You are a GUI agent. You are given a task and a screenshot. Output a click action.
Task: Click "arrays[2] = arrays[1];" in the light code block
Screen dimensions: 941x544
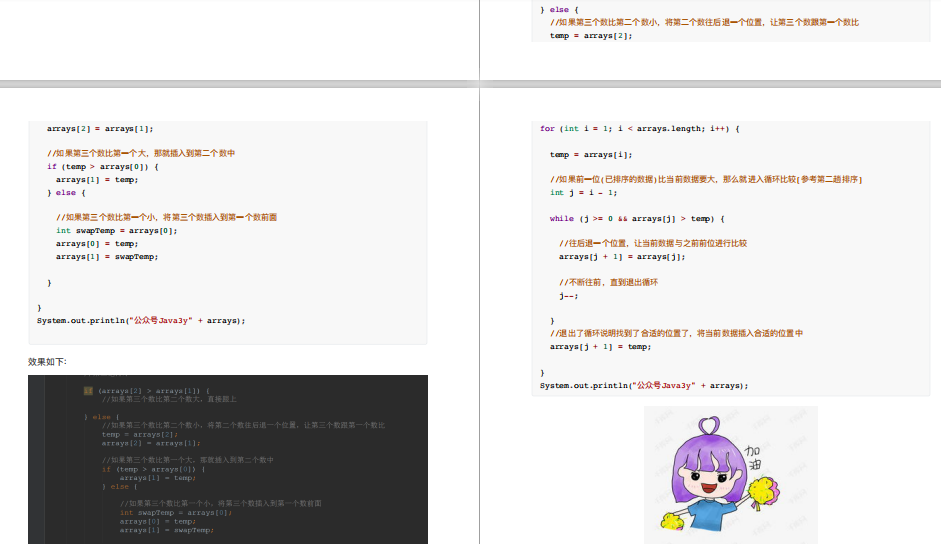click(x=100, y=128)
